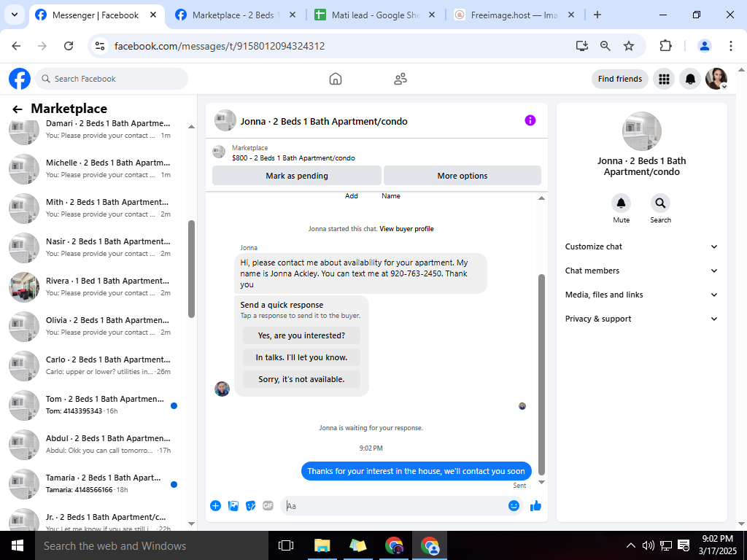Viewport: 747px width, 560px height.
Task: Send quick reply 'Yes, are you interested?'
Action: (301, 335)
